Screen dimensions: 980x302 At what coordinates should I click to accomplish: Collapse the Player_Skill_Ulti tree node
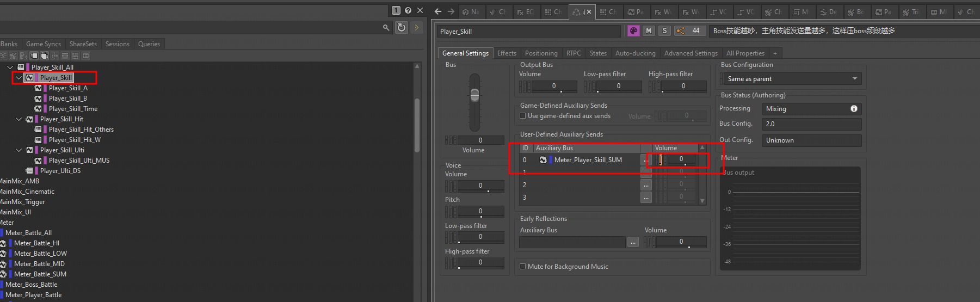[x=19, y=150]
